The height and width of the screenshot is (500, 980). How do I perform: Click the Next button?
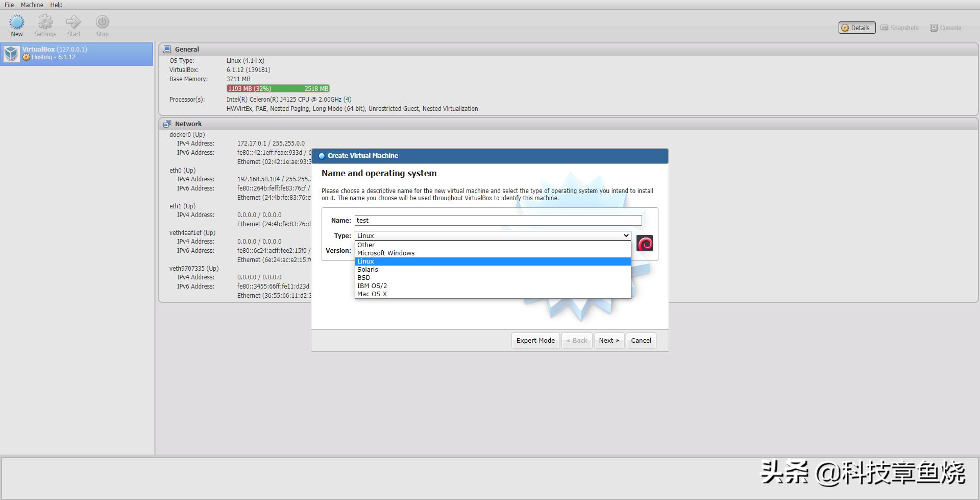[608, 341]
